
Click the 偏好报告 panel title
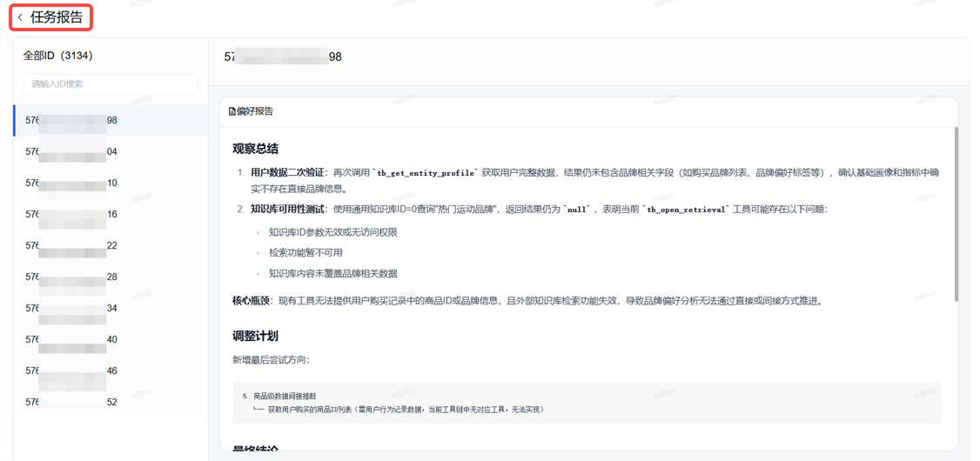click(255, 112)
